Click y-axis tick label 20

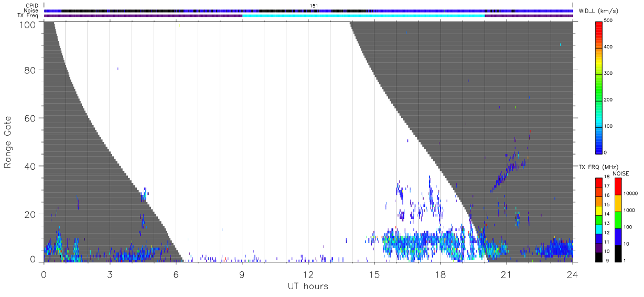click(x=30, y=214)
